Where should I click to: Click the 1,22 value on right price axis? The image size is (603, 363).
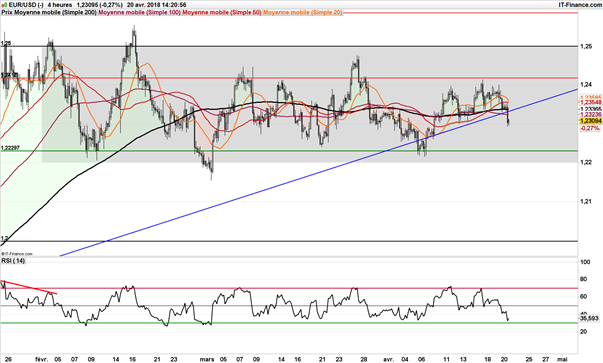click(x=586, y=162)
